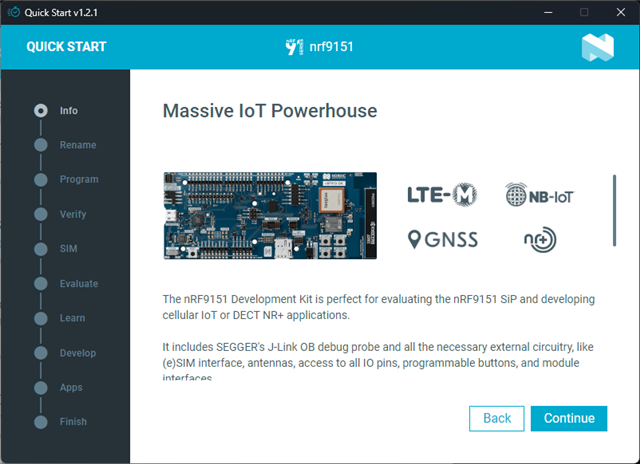The image size is (640, 464).
Task: Click the nRF9151 development kit board image
Action: (270, 215)
